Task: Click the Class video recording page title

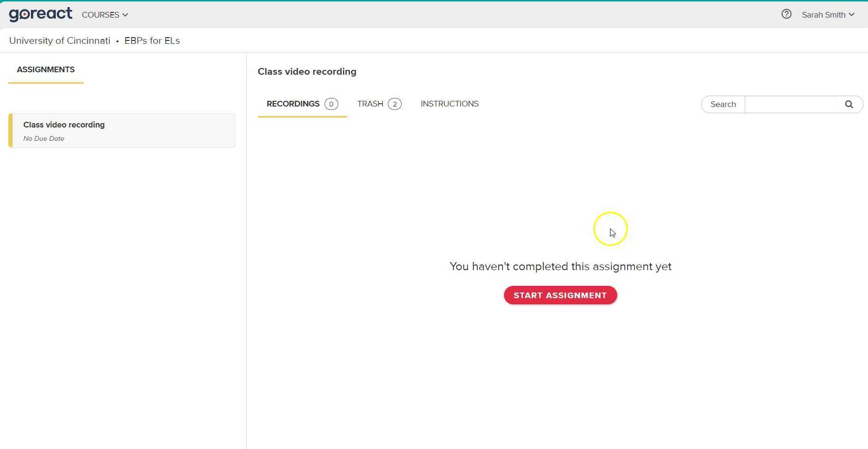Action: (x=307, y=71)
